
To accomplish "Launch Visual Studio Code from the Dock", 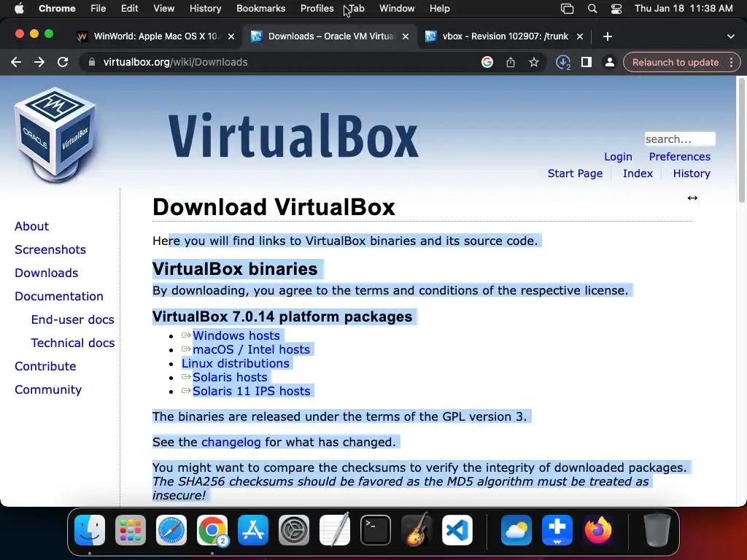I will click(457, 530).
